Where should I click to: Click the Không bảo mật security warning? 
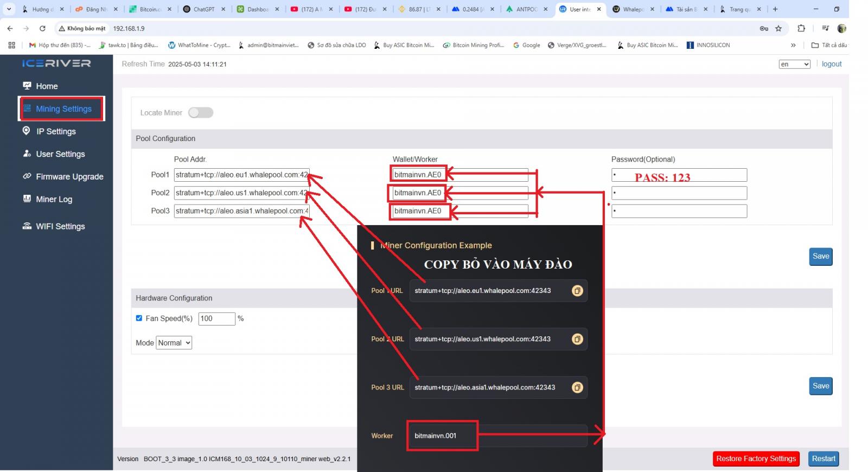point(82,28)
